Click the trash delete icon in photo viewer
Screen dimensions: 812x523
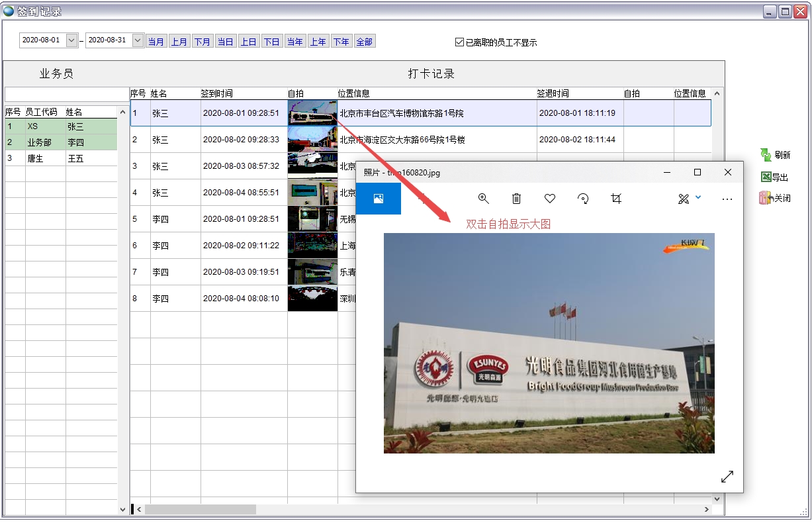coord(517,199)
